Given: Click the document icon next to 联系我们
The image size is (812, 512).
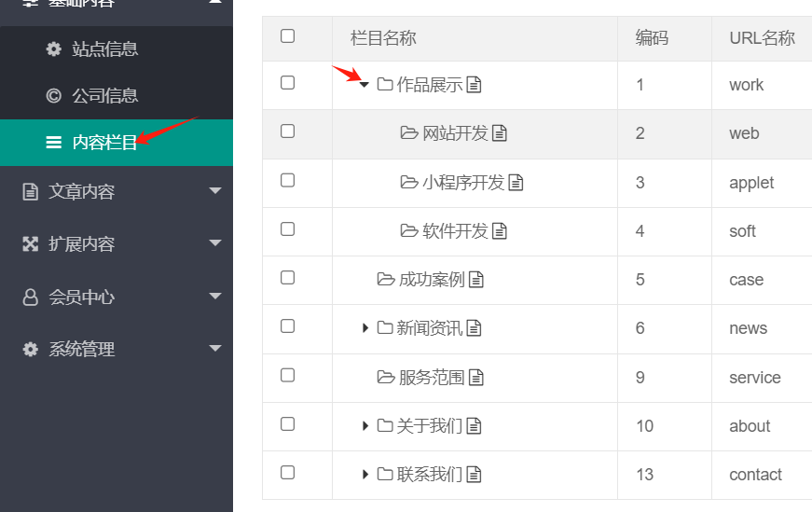Looking at the screenshot, I should click(474, 474).
